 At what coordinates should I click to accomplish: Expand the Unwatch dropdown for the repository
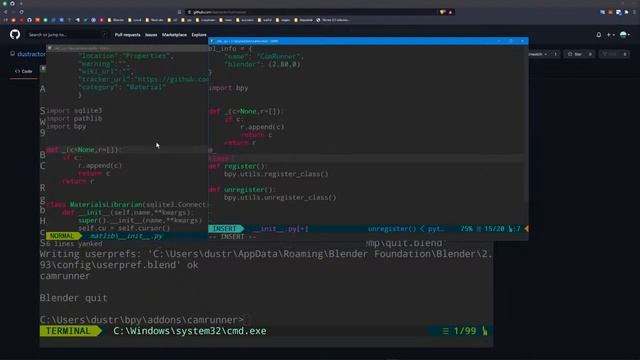538,54
